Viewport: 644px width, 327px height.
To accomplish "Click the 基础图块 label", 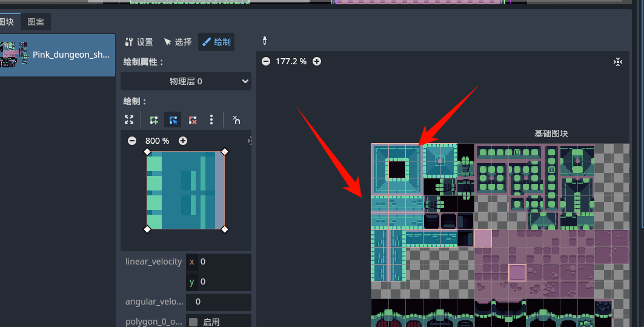I will (551, 133).
